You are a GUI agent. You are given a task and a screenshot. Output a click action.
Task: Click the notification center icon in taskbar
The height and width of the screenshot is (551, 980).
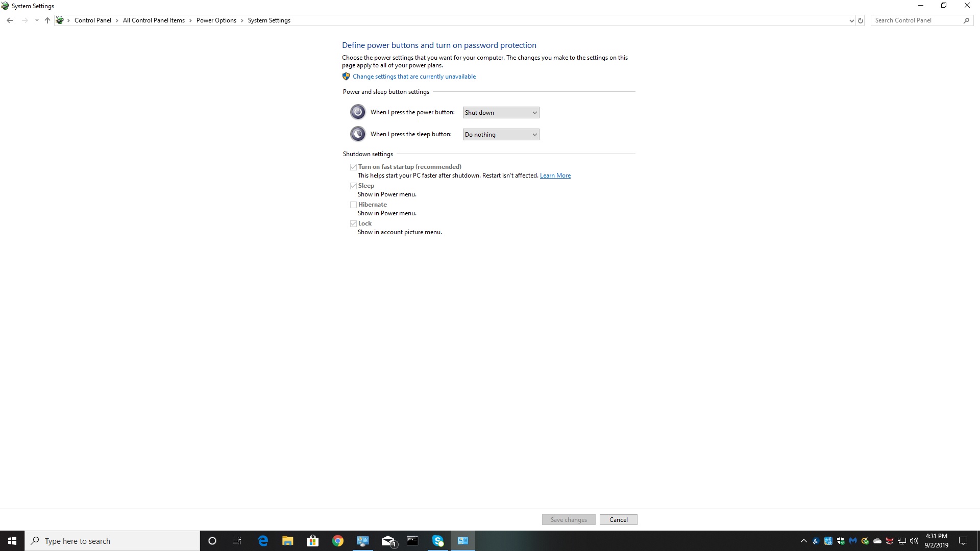coord(965,540)
